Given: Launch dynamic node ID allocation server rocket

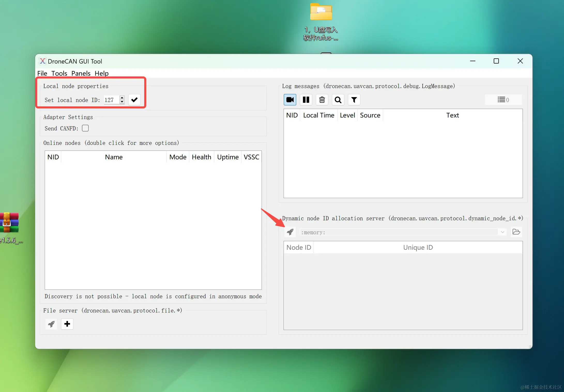Looking at the screenshot, I should click(x=290, y=232).
